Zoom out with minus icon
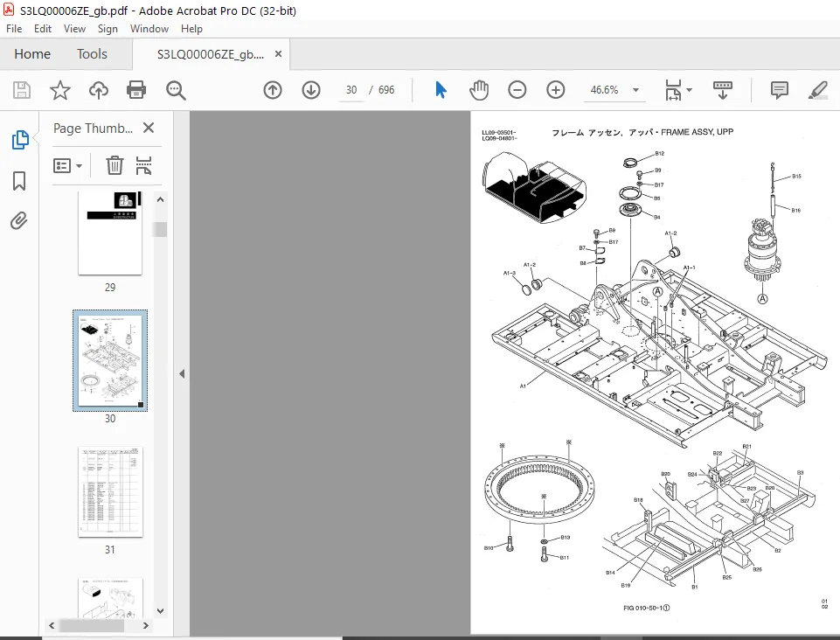Image resolution: width=840 pixels, height=640 pixels. point(517,90)
